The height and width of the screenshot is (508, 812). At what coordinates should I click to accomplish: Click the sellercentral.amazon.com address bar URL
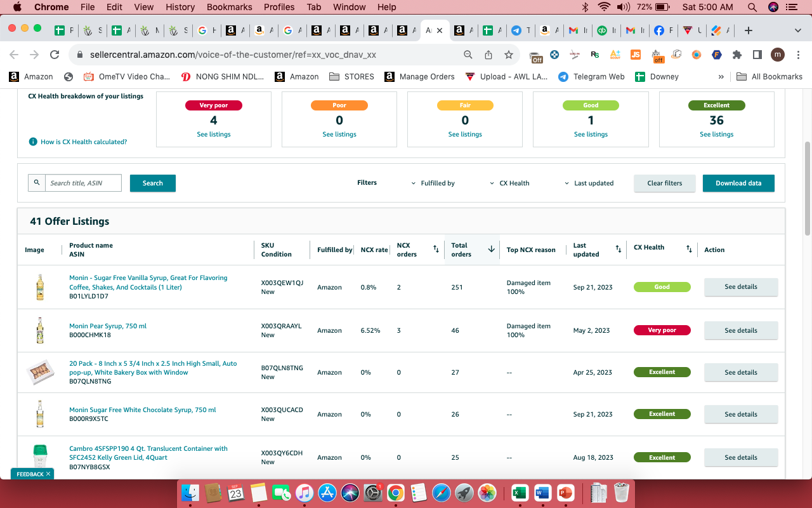(233, 55)
